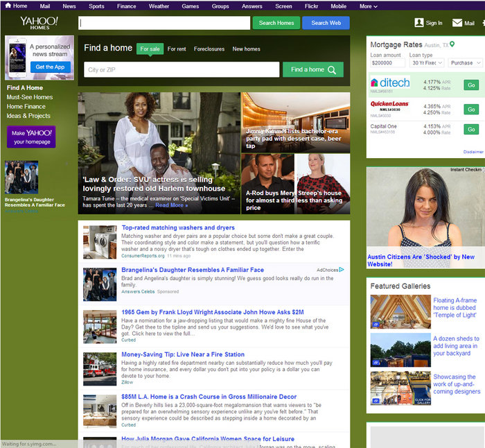Screen dimensions: 485x448
Task: Click the AdChoices triangle icon
Action: pos(342,270)
